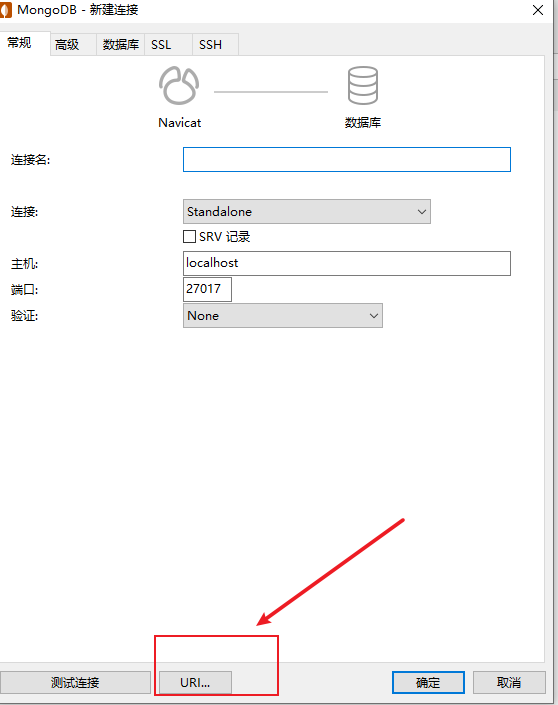Click the database cylinder icon
The image size is (558, 705).
[362, 85]
